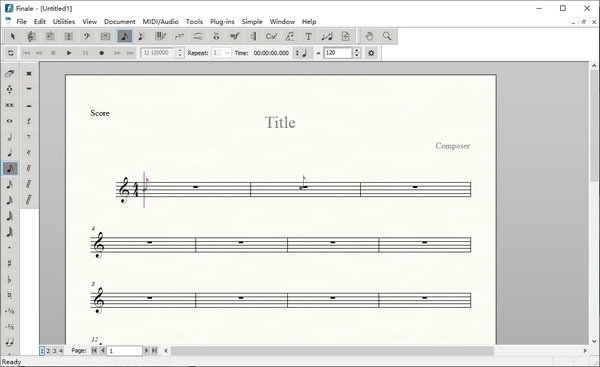Toggle the flat accidental
Image resolution: width=600 pixels, height=367 pixels.
[10, 279]
